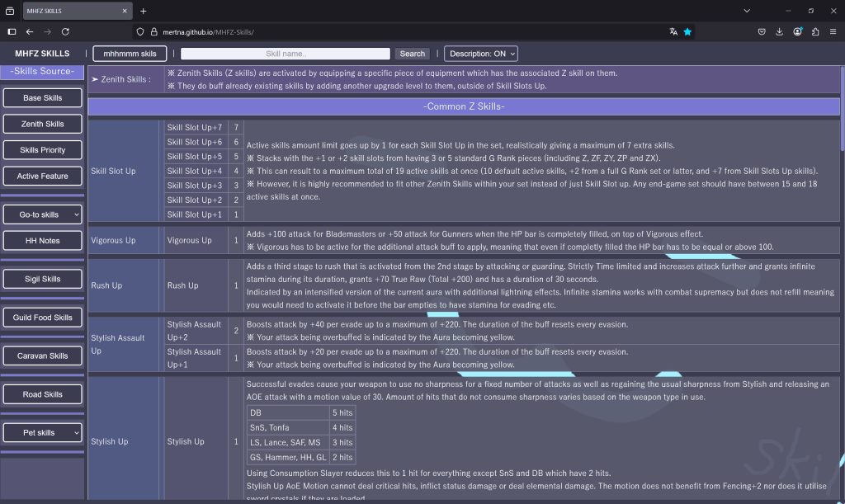845x504 pixels.
Task: Click the mhhmmm skills button
Action: click(130, 54)
